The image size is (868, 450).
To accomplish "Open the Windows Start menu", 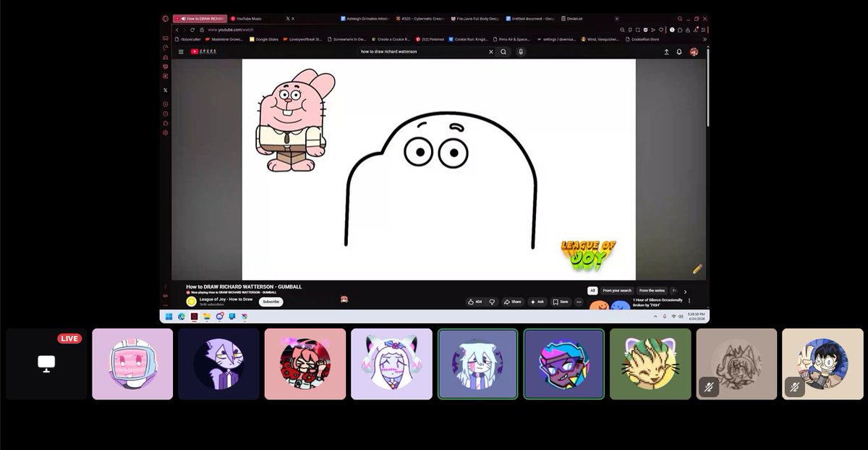I will pyautogui.click(x=169, y=316).
